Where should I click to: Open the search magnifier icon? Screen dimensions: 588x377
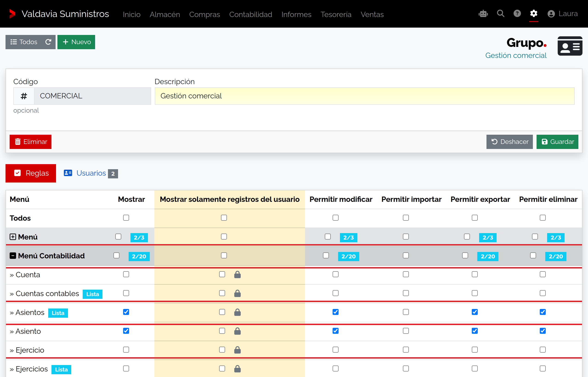500,14
